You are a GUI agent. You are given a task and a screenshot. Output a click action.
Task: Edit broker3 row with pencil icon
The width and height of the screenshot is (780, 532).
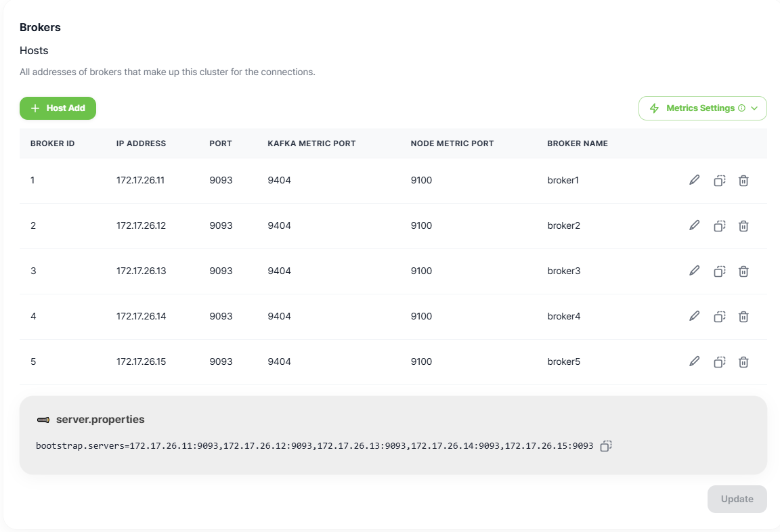(x=695, y=271)
